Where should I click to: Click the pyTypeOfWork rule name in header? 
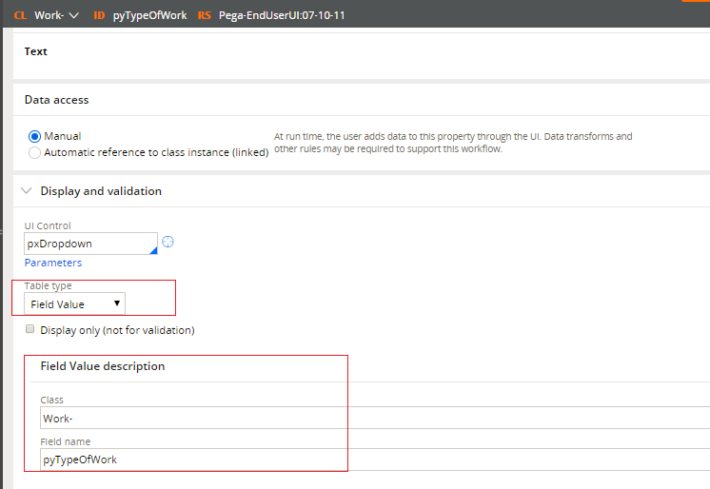coord(149,15)
